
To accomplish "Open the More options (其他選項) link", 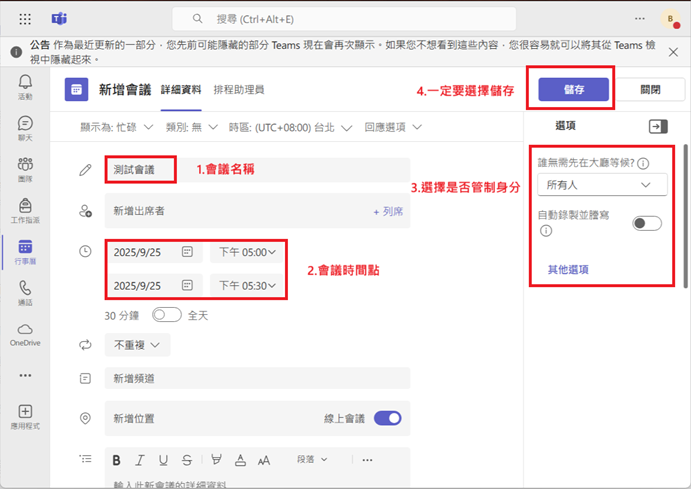I will (567, 269).
